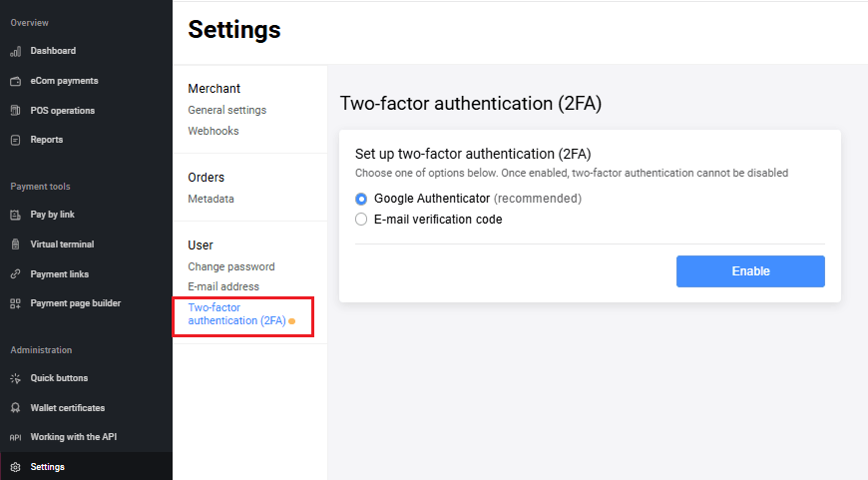
Task: Click the Dashboard bar chart icon
Action: pyautogui.click(x=15, y=51)
